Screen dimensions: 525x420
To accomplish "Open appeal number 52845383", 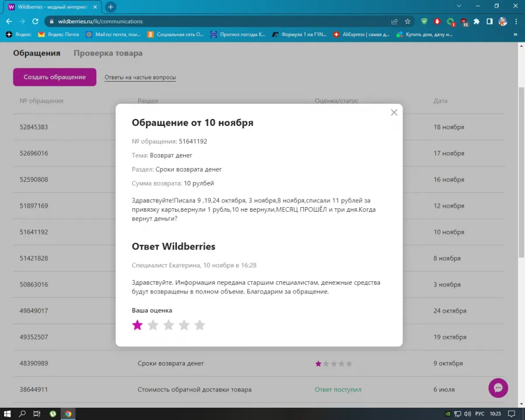I will [34, 127].
